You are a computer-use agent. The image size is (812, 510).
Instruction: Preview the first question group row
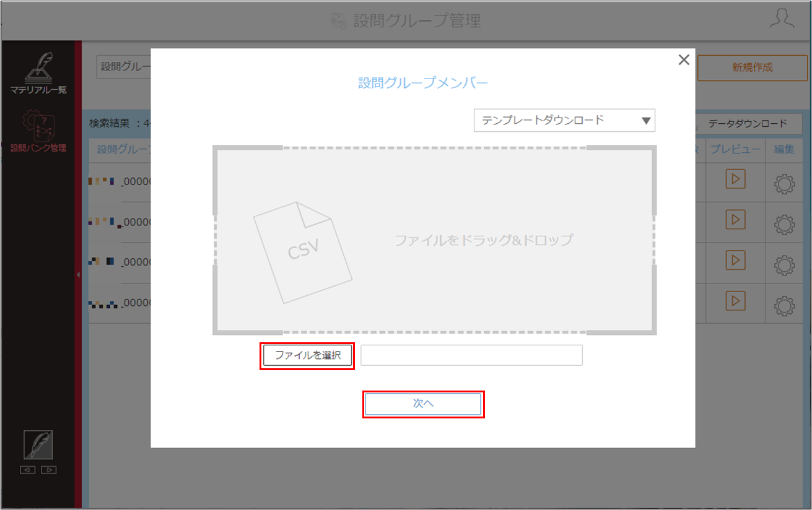coord(735,179)
